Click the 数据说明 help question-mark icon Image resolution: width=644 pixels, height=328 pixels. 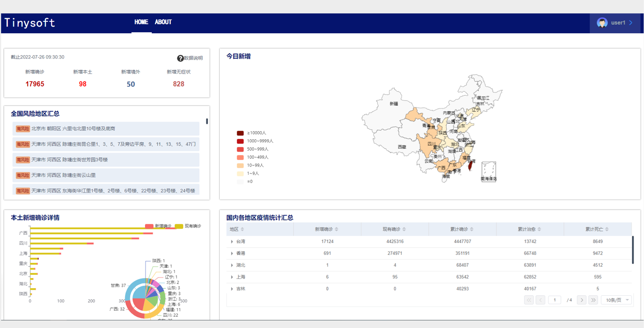coord(180,58)
